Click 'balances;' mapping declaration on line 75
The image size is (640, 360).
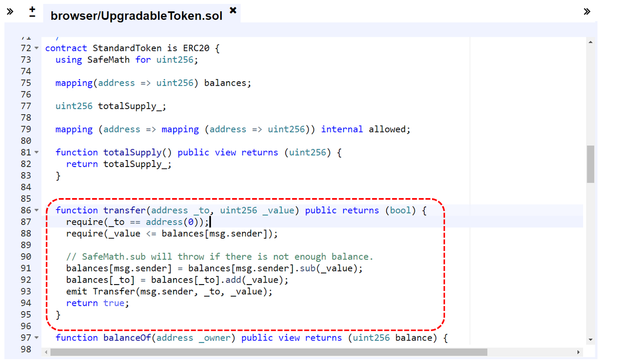[x=153, y=83]
